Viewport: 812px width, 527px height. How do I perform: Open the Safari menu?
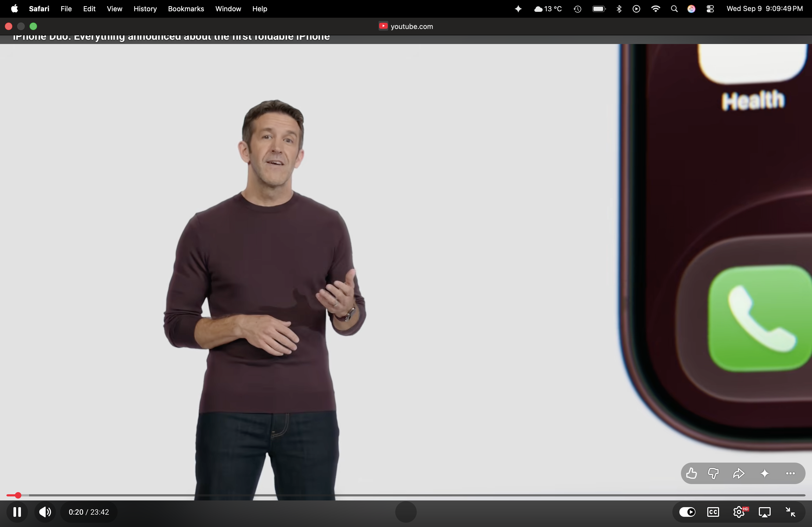tap(39, 9)
